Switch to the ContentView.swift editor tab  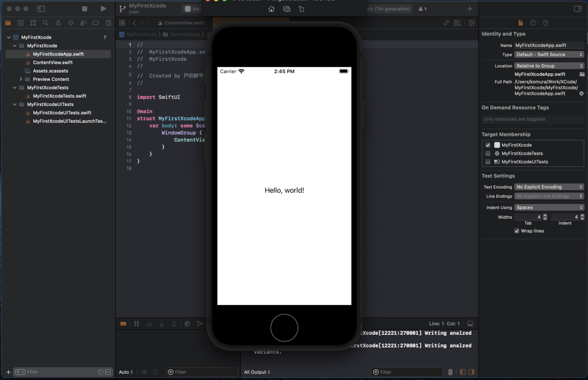pos(180,23)
